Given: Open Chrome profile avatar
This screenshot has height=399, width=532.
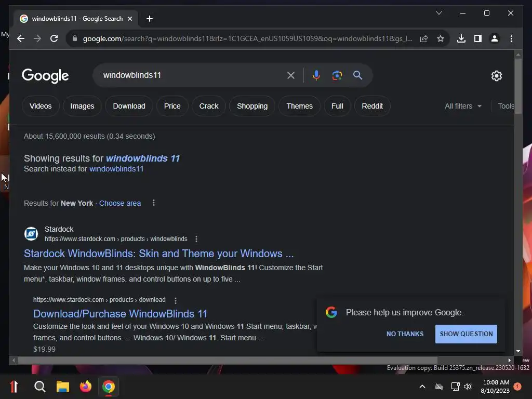Looking at the screenshot, I should click(x=495, y=38).
